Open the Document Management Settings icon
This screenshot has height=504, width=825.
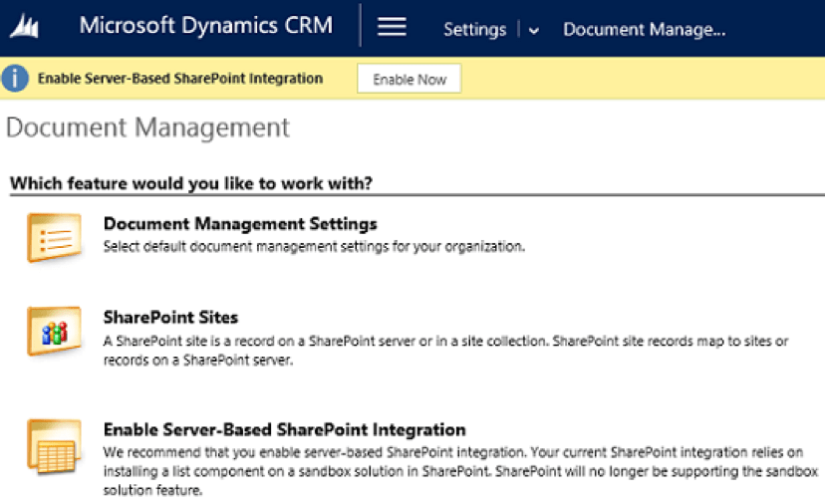pos(54,237)
